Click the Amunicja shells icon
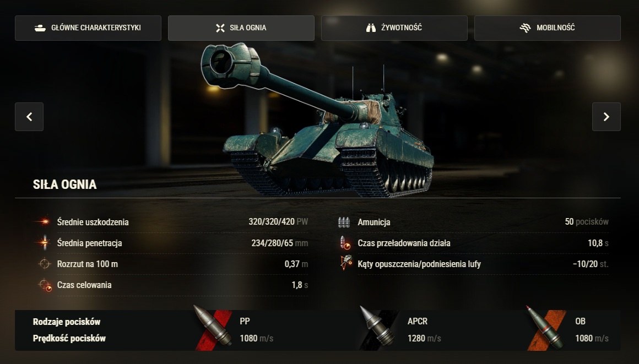 [x=344, y=222]
